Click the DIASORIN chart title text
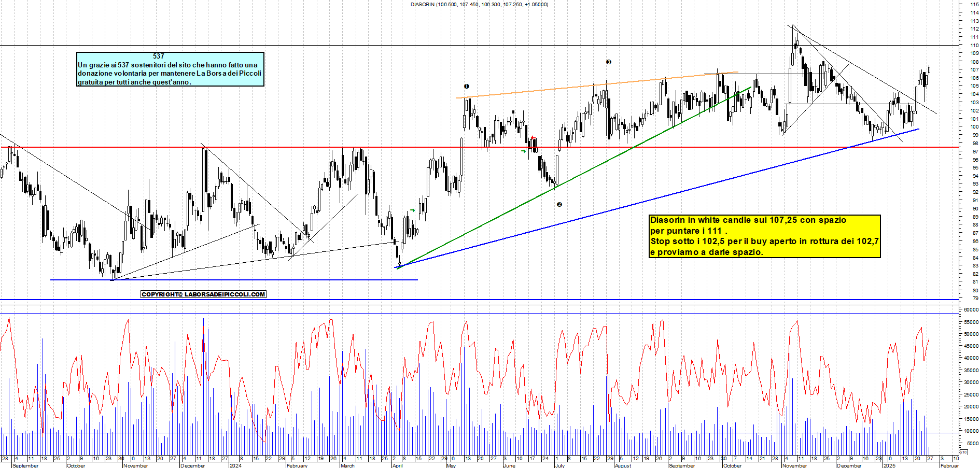 [479, 5]
